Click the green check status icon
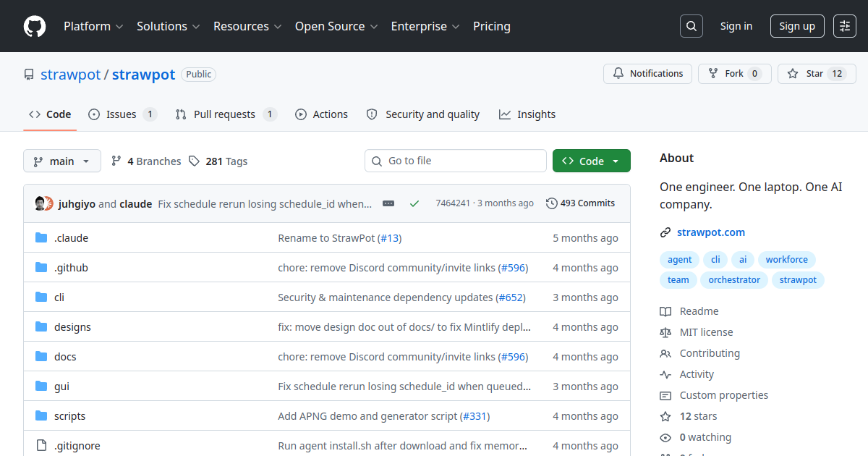Viewport: 868px width, 456px height. click(414, 203)
